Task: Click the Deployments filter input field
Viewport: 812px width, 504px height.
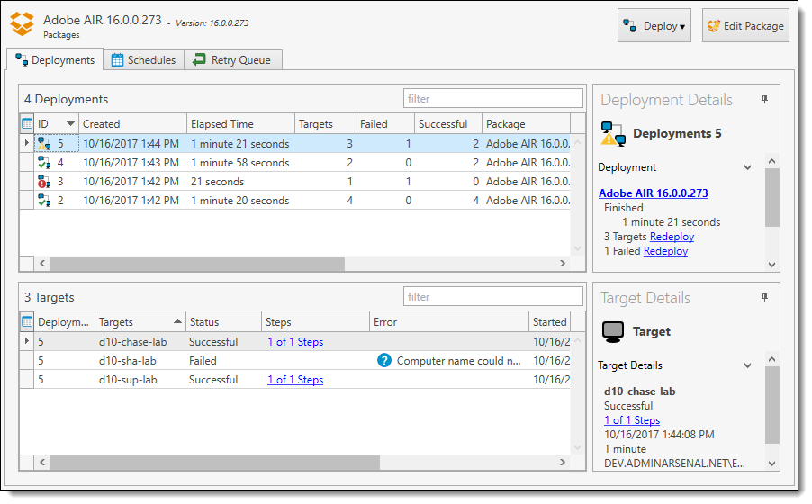Action: point(493,98)
